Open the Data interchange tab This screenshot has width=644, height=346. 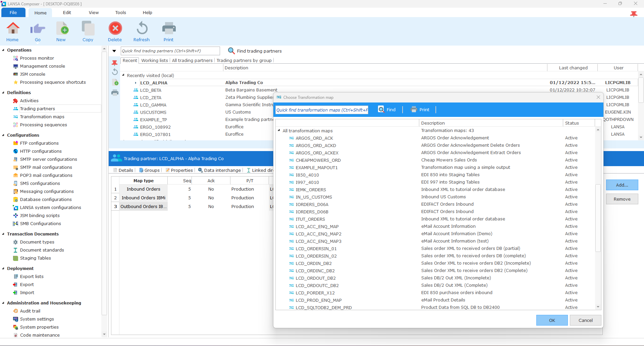[x=219, y=170]
